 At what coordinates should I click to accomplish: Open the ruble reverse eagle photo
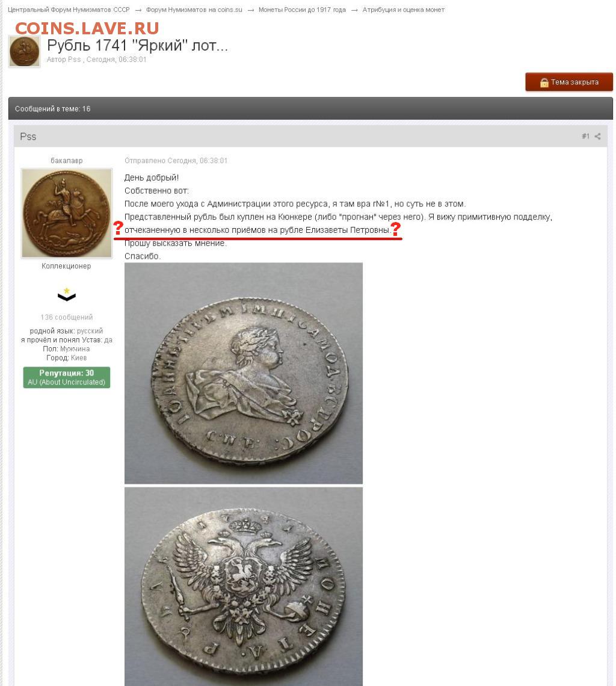tap(243, 586)
